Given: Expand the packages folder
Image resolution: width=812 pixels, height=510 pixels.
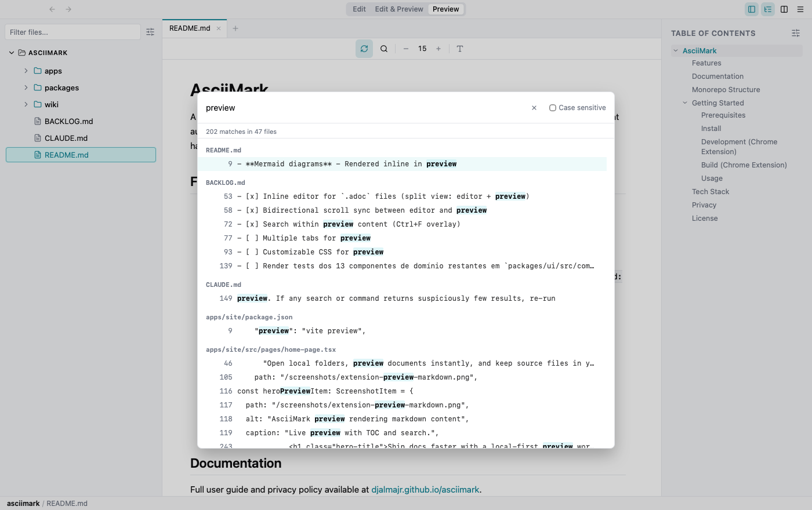Looking at the screenshot, I should (x=26, y=88).
